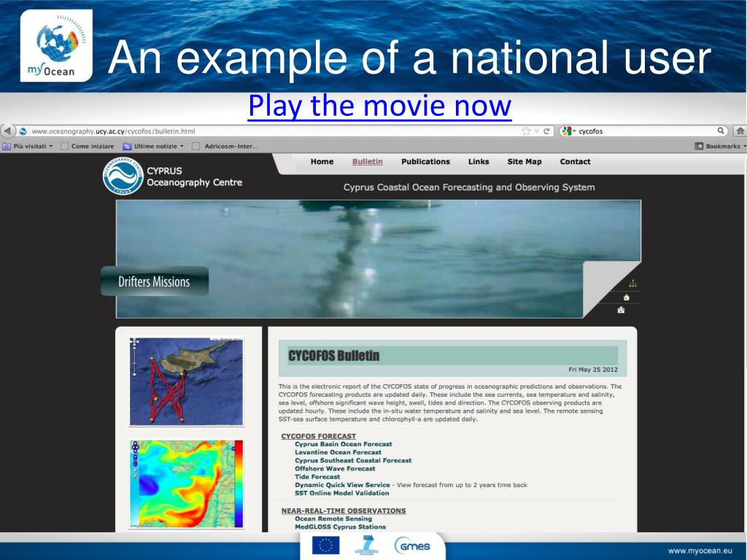Open the sea temperature map thumbnail

click(186, 484)
